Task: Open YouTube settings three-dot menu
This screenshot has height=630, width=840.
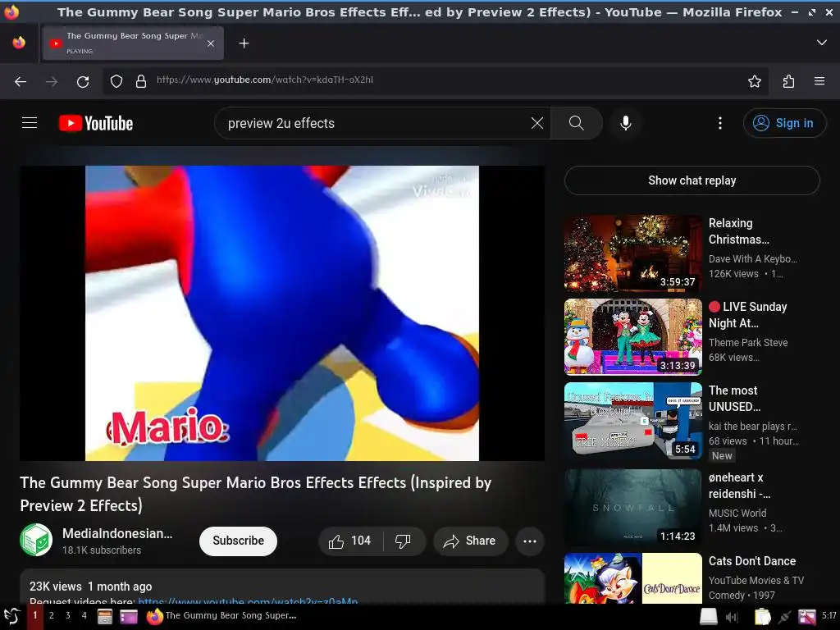Action: 720,123
